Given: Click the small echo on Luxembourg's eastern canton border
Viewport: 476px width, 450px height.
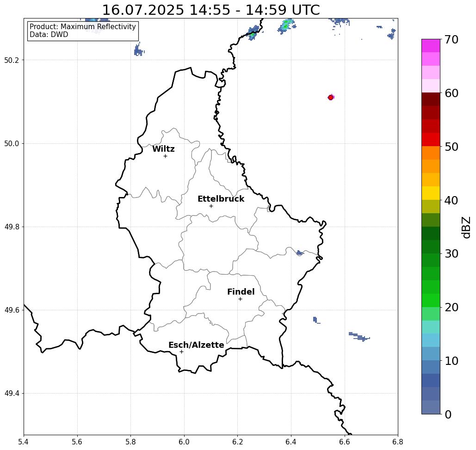Looking at the screenshot, I should 300,253.
